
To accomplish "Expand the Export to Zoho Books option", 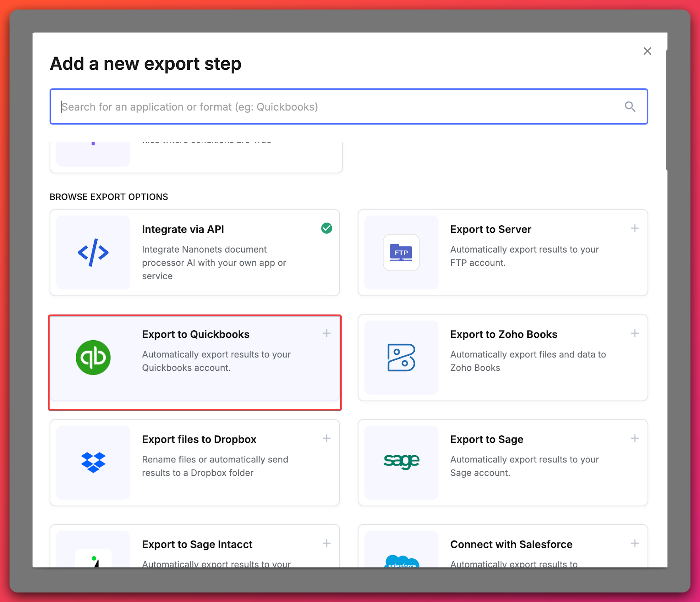I will [635, 333].
